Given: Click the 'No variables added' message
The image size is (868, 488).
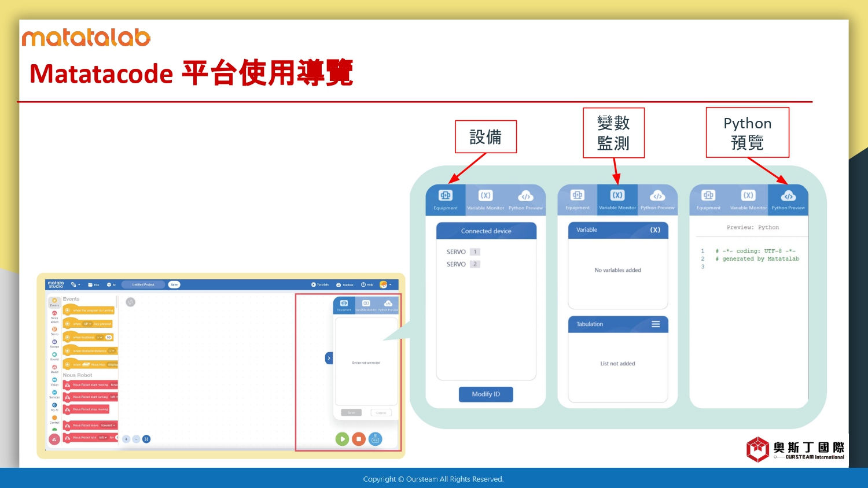Looking at the screenshot, I should [618, 270].
